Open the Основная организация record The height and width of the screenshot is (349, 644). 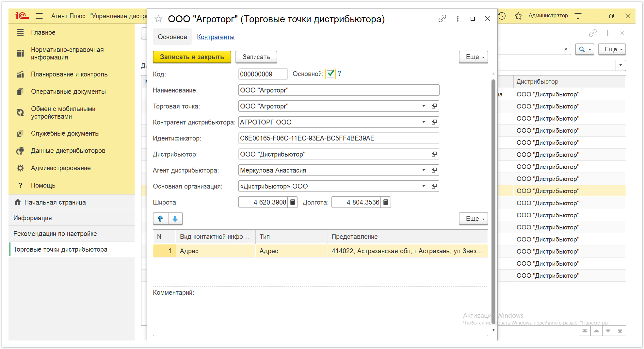tap(434, 186)
